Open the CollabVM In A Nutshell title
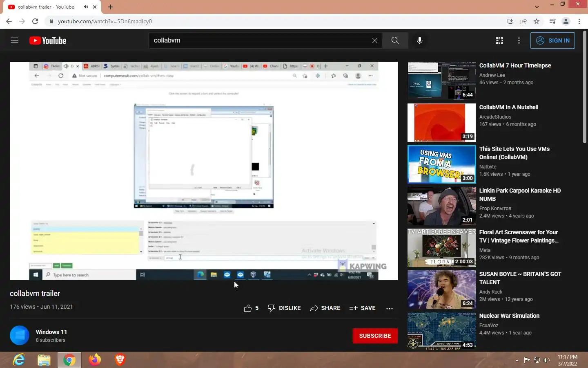The image size is (588, 368). (509, 107)
